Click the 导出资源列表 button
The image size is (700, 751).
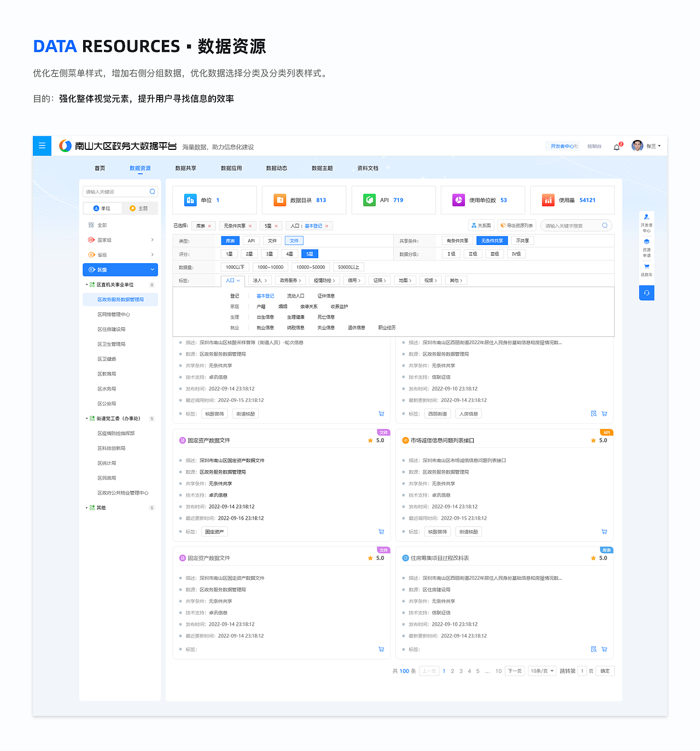pos(517,225)
